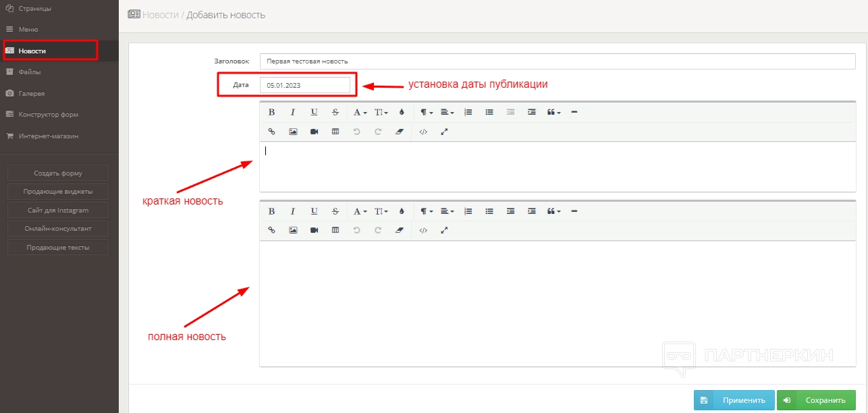Insert table in lower editor
This screenshot has width=868, height=413.
[335, 230]
